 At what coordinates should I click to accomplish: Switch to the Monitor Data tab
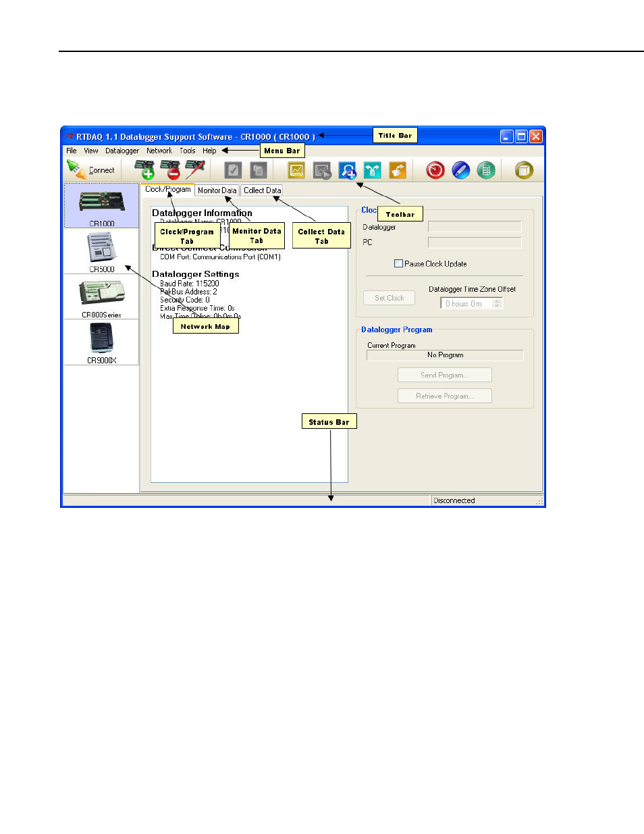217,190
